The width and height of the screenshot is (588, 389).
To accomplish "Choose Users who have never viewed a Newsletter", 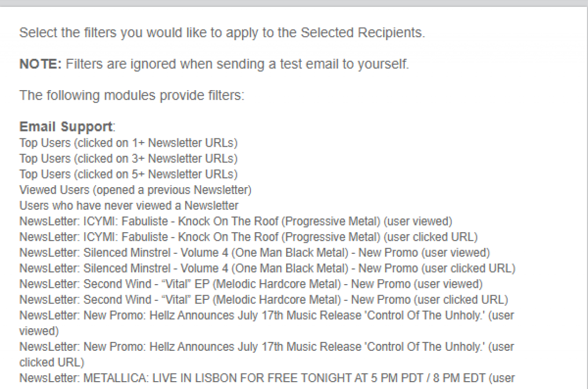I will pos(129,206).
